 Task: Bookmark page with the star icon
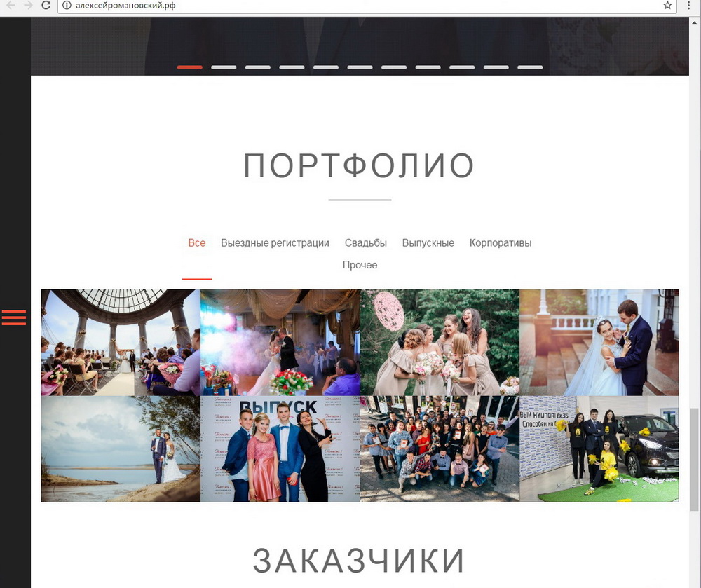click(x=667, y=6)
